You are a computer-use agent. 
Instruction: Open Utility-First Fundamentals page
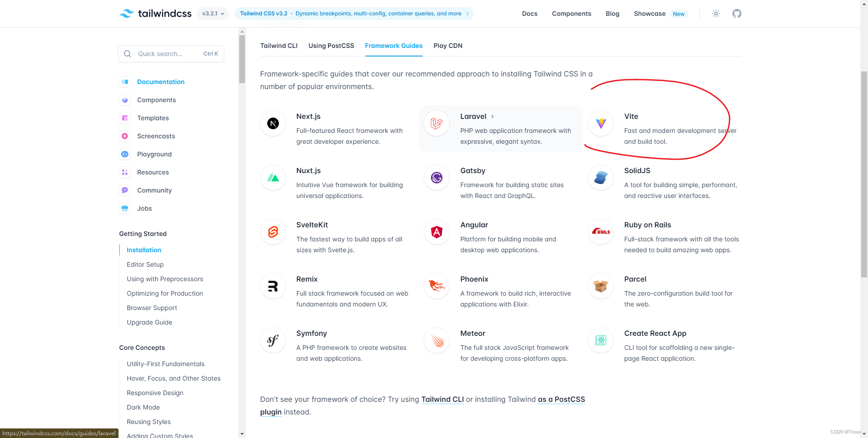click(x=165, y=364)
